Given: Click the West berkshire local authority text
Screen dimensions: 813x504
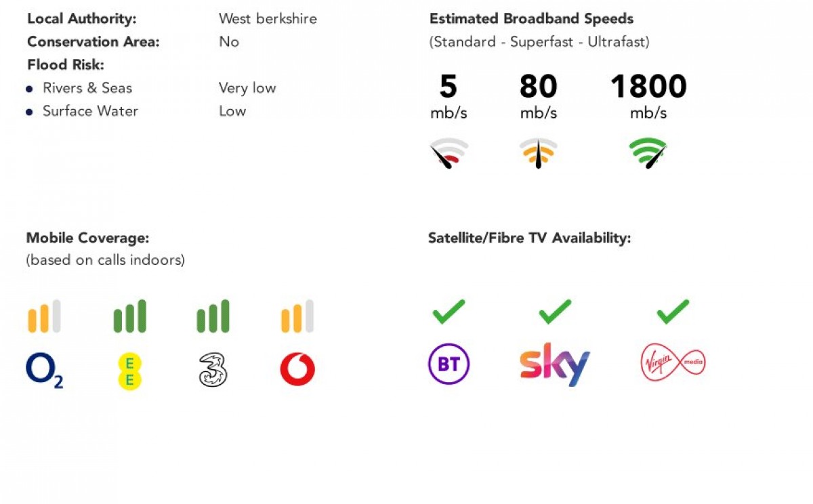Looking at the screenshot, I should coord(268,19).
